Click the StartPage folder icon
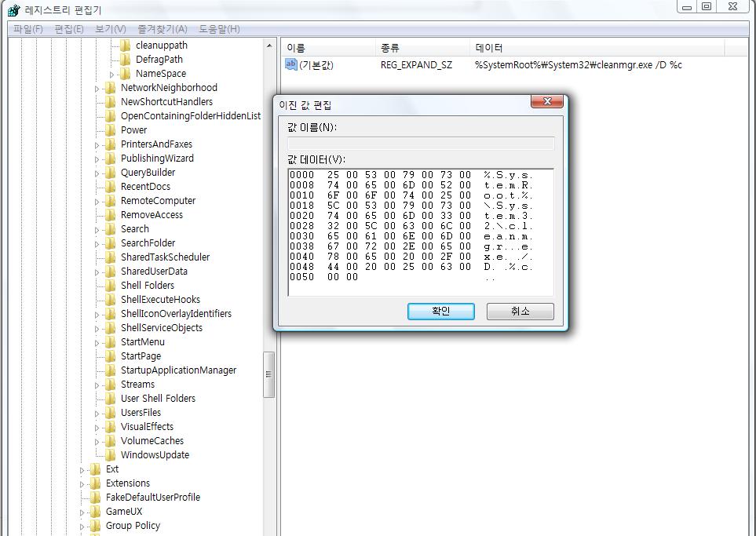756x536 pixels. point(111,356)
